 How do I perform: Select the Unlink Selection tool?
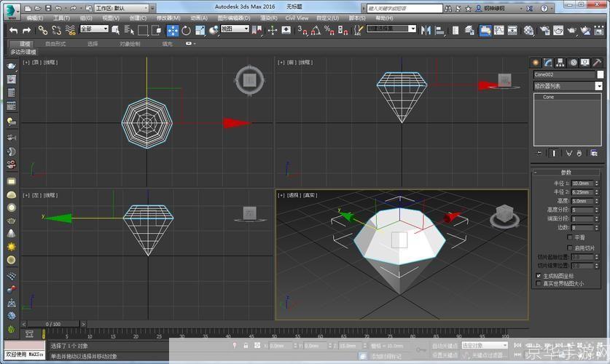(x=57, y=30)
